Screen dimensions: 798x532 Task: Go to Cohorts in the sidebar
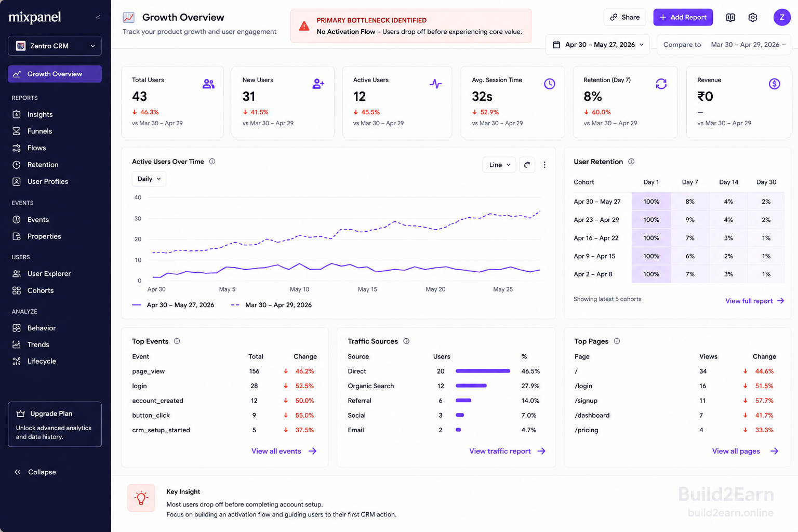tap(41, 290)
